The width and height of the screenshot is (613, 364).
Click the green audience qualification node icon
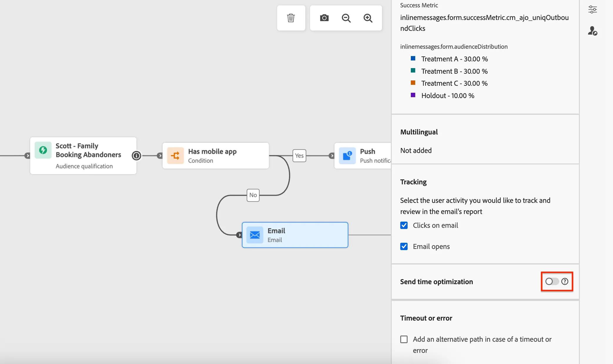(x=43, y=150)
